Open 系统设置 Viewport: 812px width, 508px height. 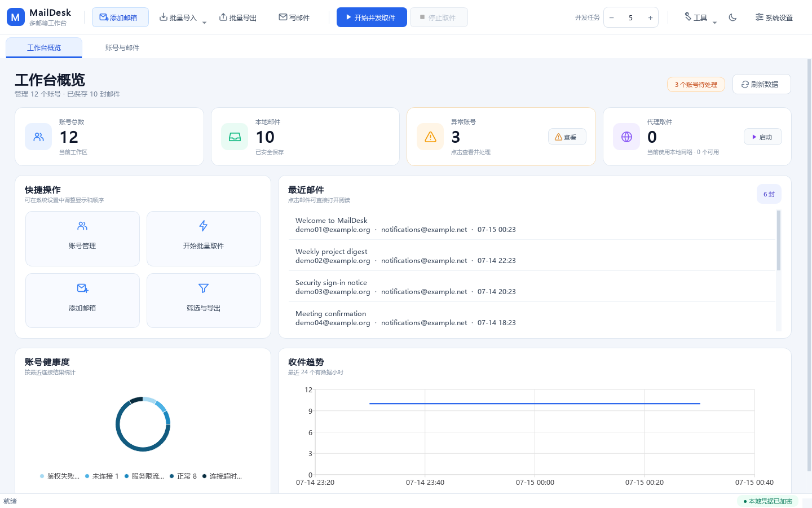[774, 17]
